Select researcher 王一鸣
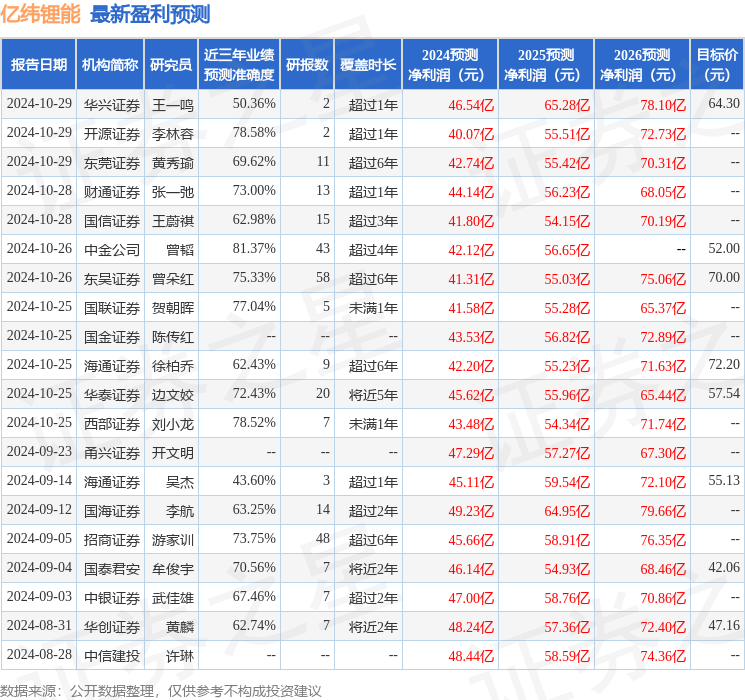745x700 pixels. click(172, 105)
